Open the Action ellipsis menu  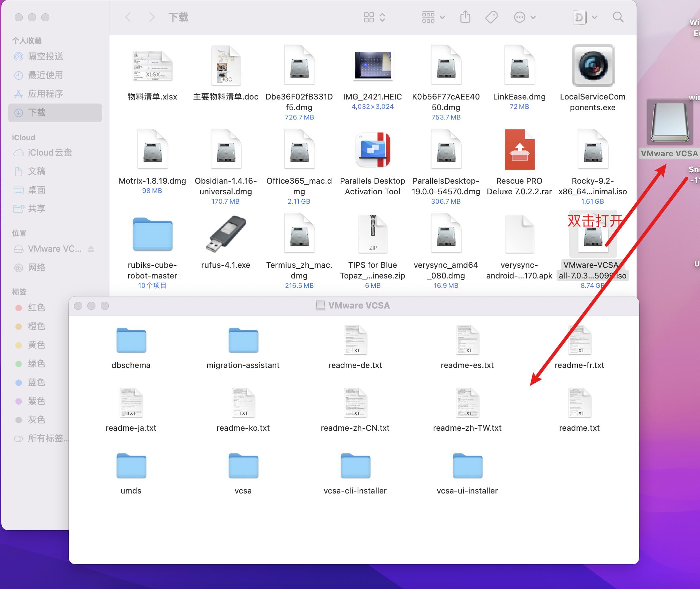click(x=524, y=17)
